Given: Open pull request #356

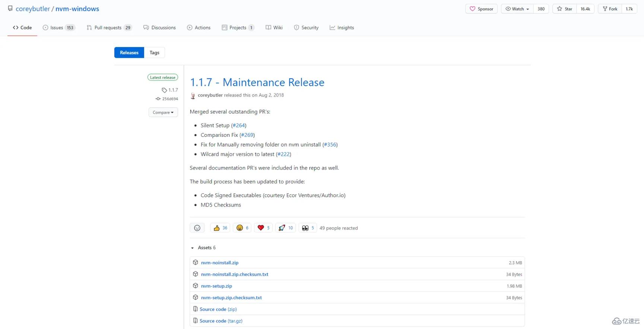Looking at the screenshot, I should click(x=330, y=145).
